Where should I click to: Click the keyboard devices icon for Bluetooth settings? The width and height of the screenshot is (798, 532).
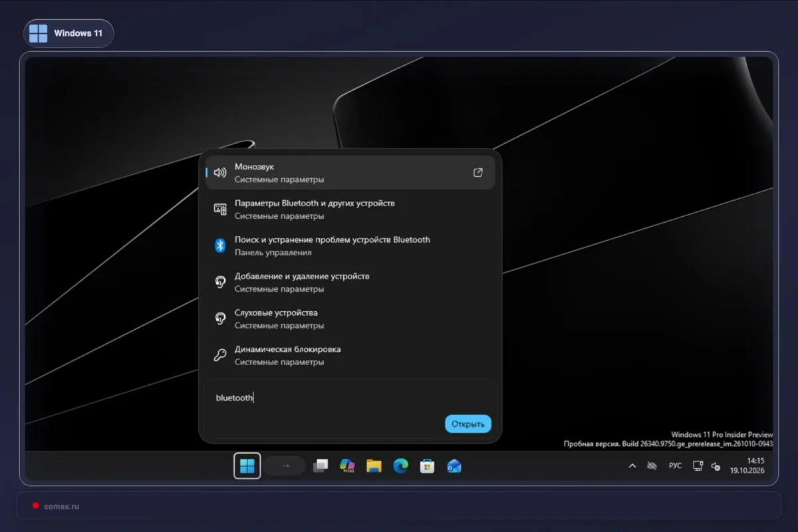tap(220, 209)
